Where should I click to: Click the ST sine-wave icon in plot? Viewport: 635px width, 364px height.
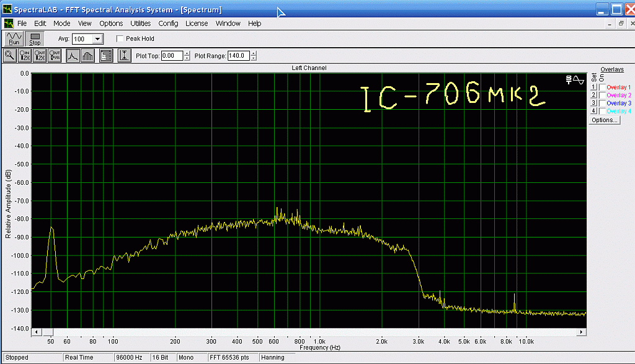tap(575, 80)
